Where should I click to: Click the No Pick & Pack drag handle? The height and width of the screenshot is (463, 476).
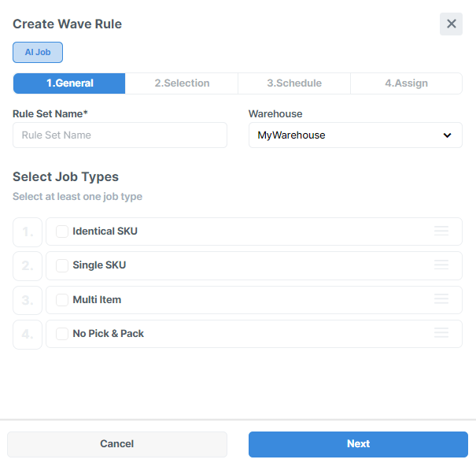click(441, 333)
